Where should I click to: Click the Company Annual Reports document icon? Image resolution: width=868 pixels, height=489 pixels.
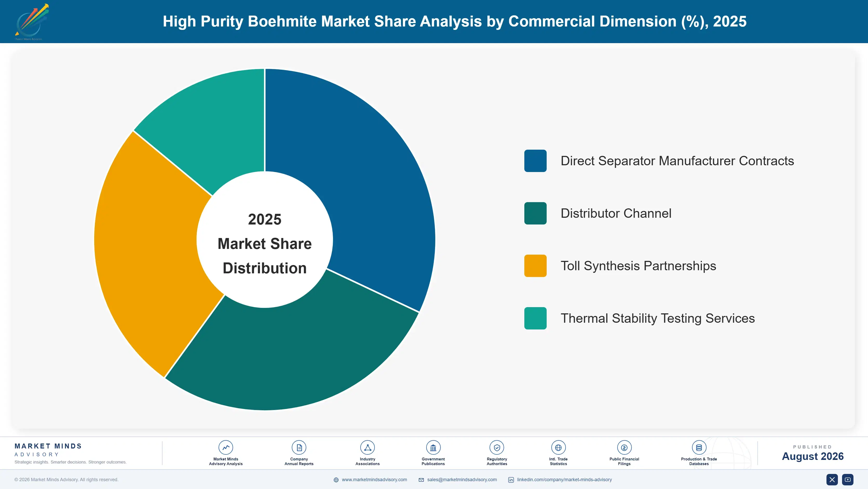click(x=299, y=447)
